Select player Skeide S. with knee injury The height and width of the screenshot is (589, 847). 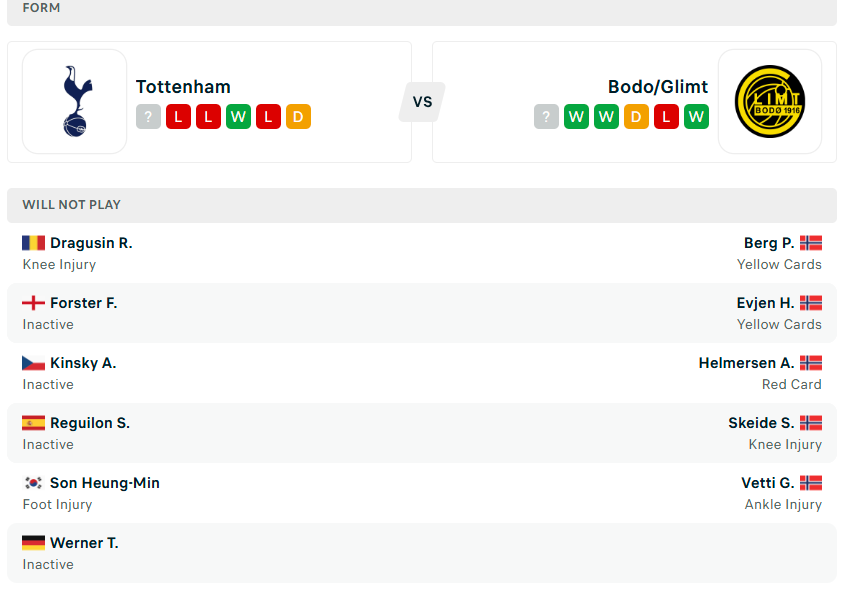coord(761,423)
